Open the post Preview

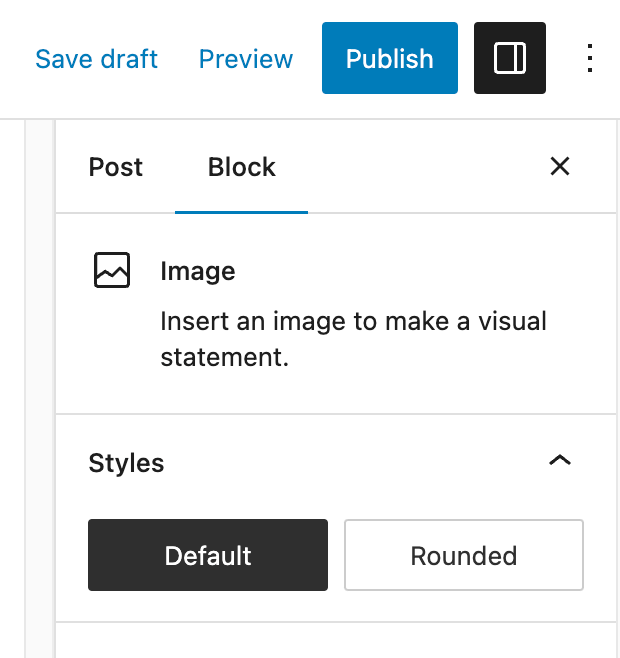pos(246,58)
